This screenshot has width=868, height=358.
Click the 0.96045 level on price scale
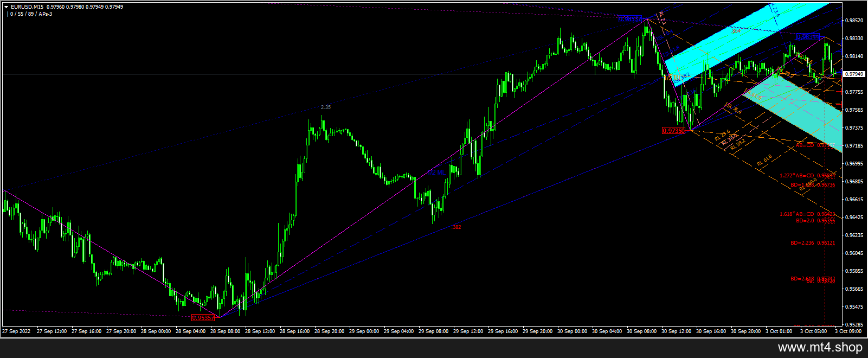[x=854, y=253]
